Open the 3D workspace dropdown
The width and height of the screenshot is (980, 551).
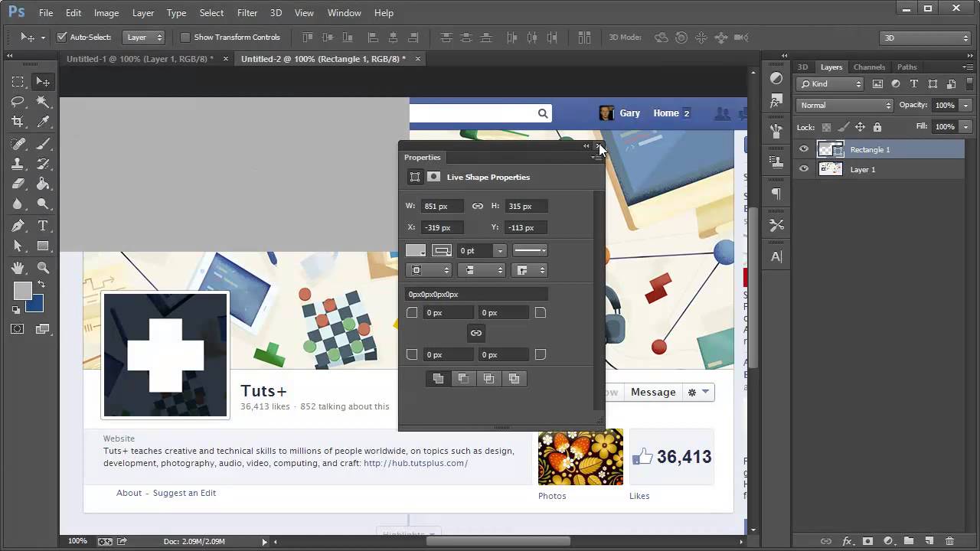coord(926,37)
